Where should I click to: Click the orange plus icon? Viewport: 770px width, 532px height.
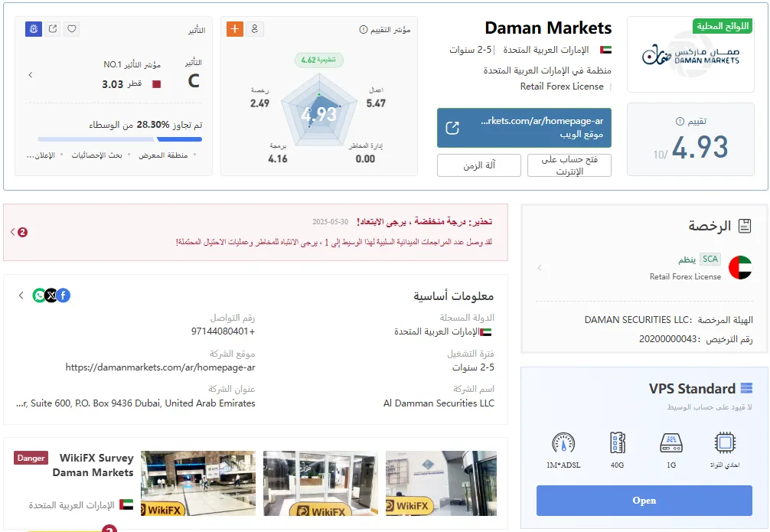[235, 29]
